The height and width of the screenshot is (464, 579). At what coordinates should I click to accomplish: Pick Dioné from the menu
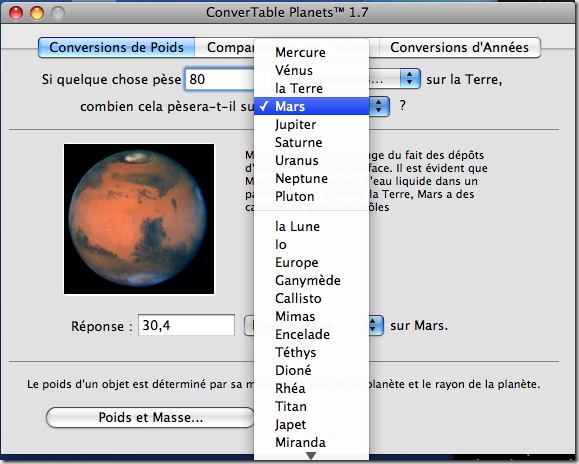tap(311, 371)
